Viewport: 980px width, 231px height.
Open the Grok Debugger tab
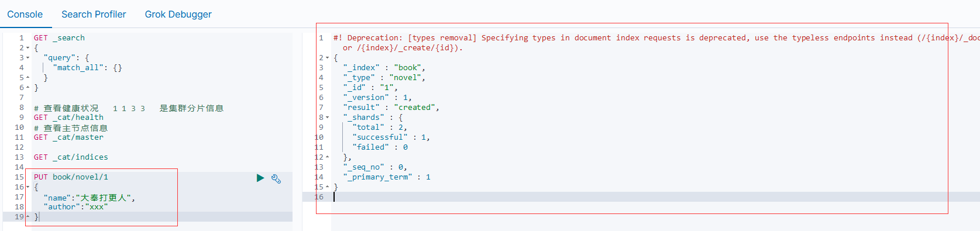(x=178, y=14)
